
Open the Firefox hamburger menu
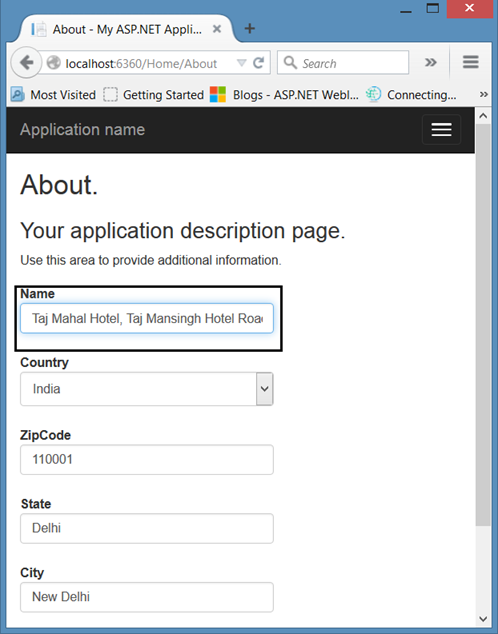[471, 62]
